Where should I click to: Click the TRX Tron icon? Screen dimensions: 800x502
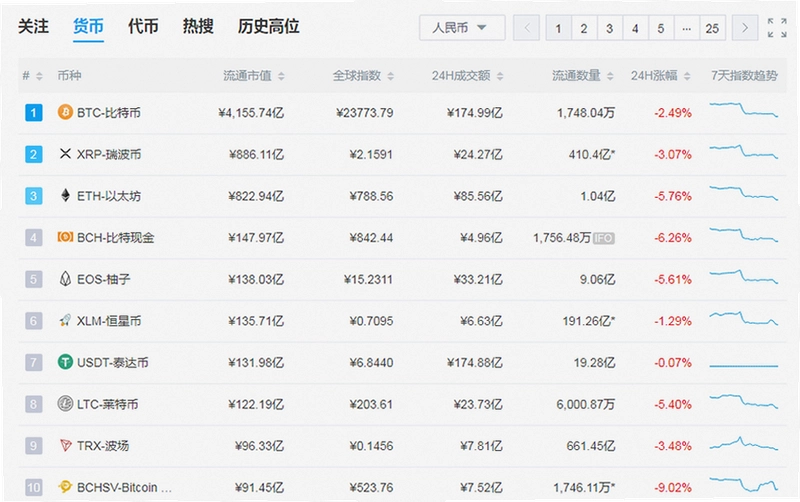coord(65,445)
